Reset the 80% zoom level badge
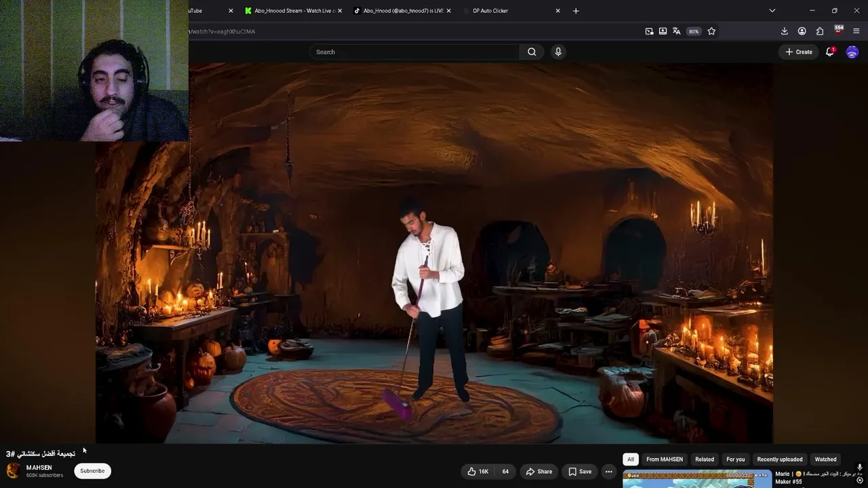The width and height of the screenshot is (868, 488). [x=693, y=31]
